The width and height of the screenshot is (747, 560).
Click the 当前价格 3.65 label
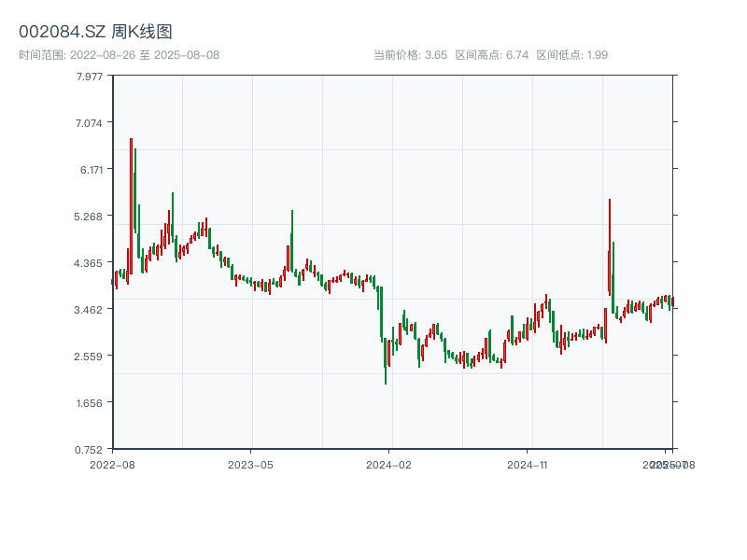tap(410, 55)
